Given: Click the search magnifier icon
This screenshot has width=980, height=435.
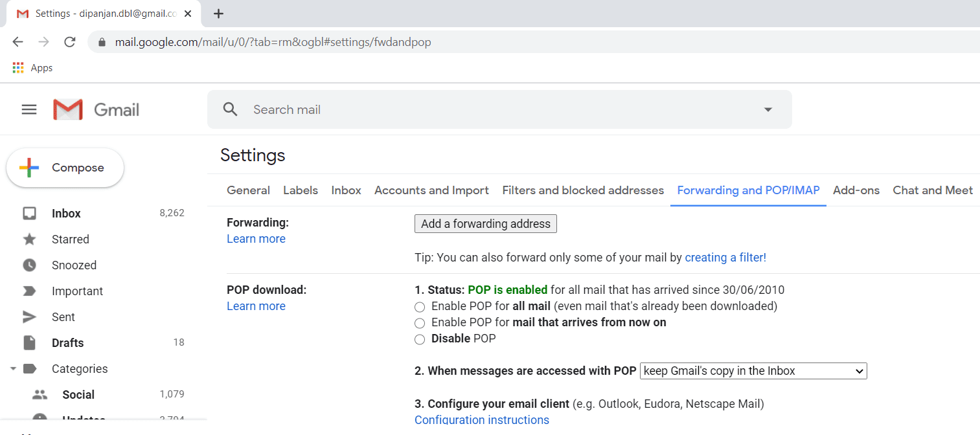Looking at the screenshot, I should (x=230, y=109).
